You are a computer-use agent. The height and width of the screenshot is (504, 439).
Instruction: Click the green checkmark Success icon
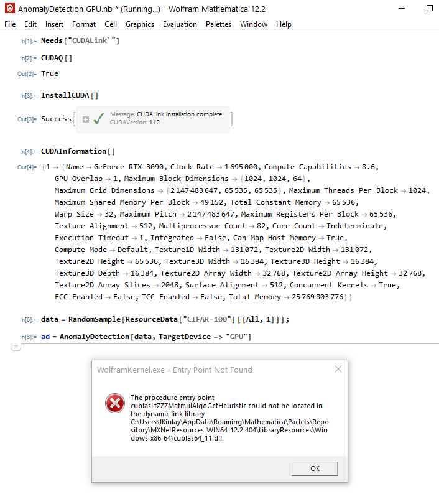click(99, 119)
